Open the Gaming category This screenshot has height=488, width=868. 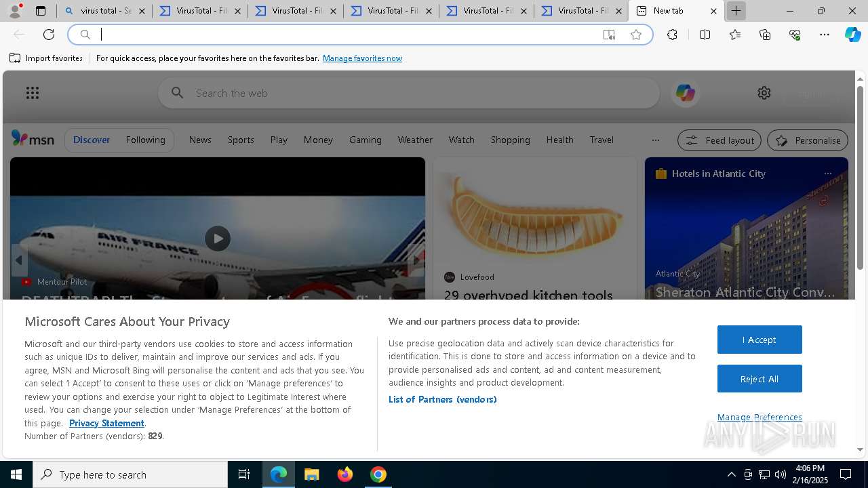pyautogui.click(x=366, y=140)
